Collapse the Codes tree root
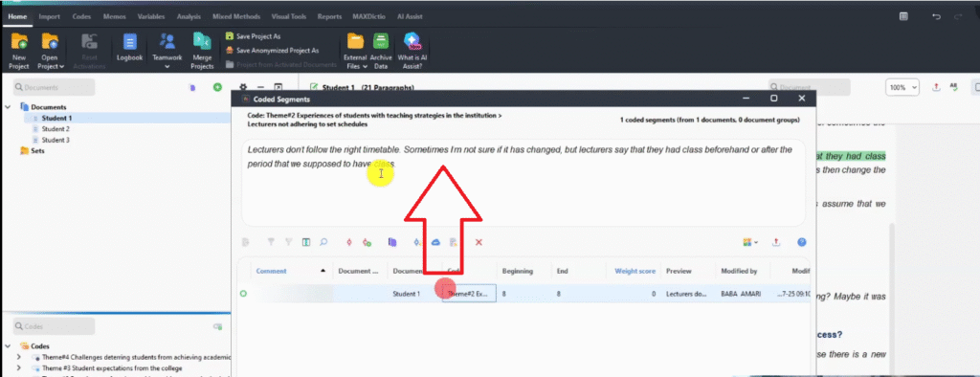 tap(8, 345)
